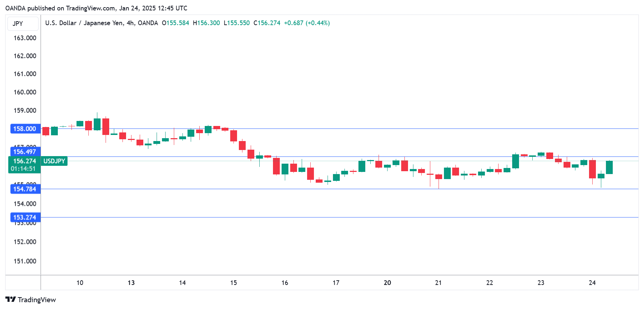Click the latest green candle on the chart
644x309 pixels.
[609, 167]
